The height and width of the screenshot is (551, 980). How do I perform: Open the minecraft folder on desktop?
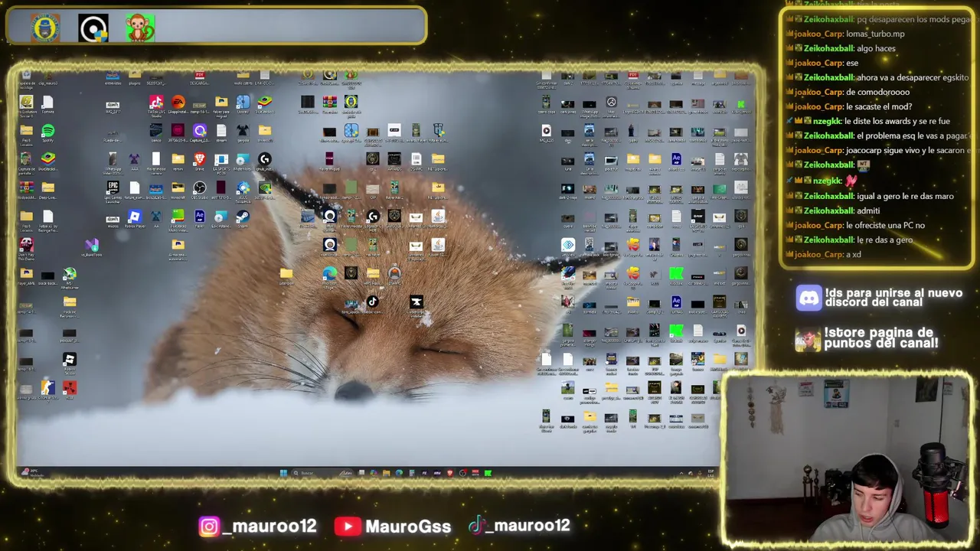(178, 187)
